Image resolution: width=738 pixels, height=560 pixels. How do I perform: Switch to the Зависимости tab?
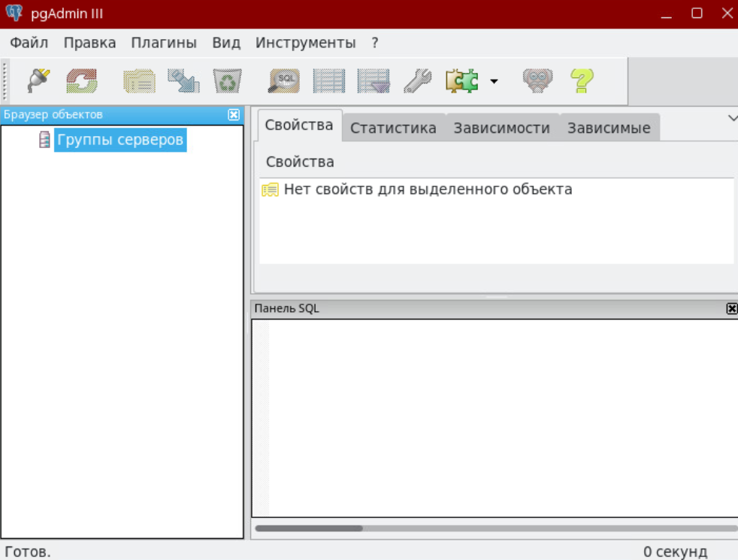coord(502,128)
